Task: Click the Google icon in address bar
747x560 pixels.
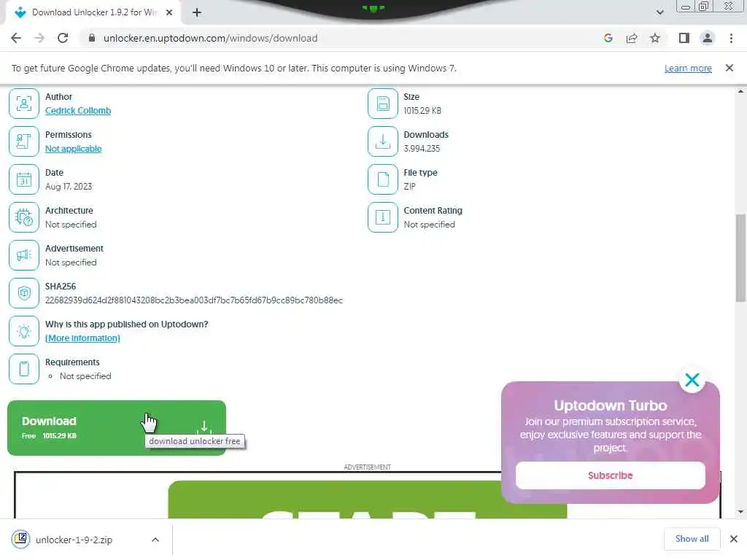Action: (x=608, y=38)
